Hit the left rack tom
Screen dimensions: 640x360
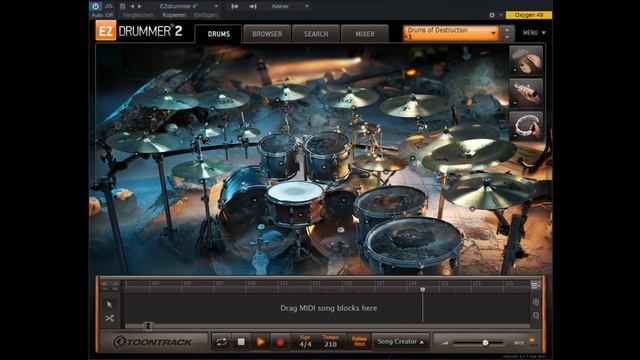click(x=278, y=156)
